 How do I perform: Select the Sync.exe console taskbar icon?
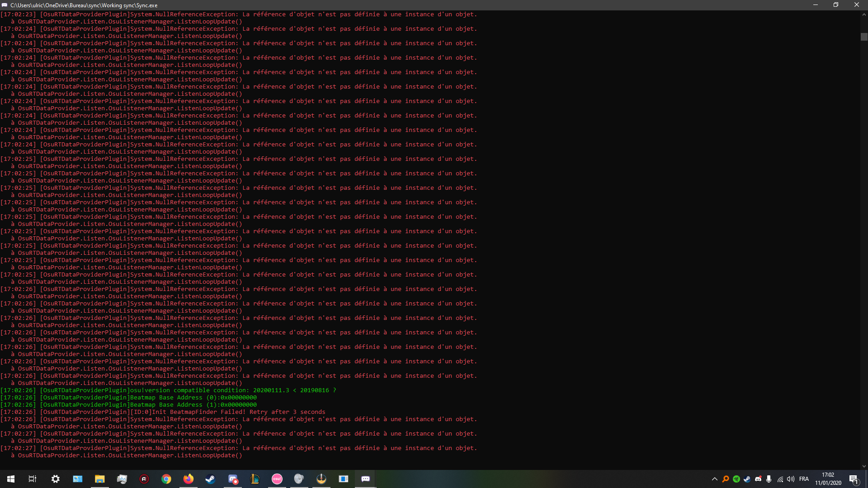point(365,479)
